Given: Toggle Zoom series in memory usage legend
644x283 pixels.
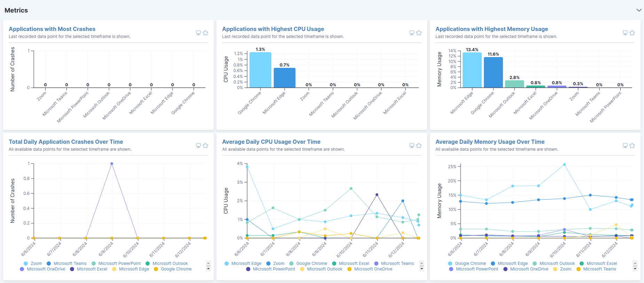Looking at the screenshot, I should pos(562,269).
